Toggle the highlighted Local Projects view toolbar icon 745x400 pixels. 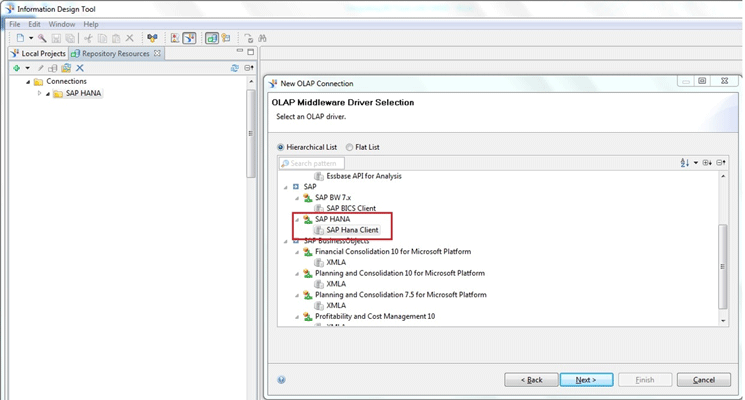pos(189,38)
